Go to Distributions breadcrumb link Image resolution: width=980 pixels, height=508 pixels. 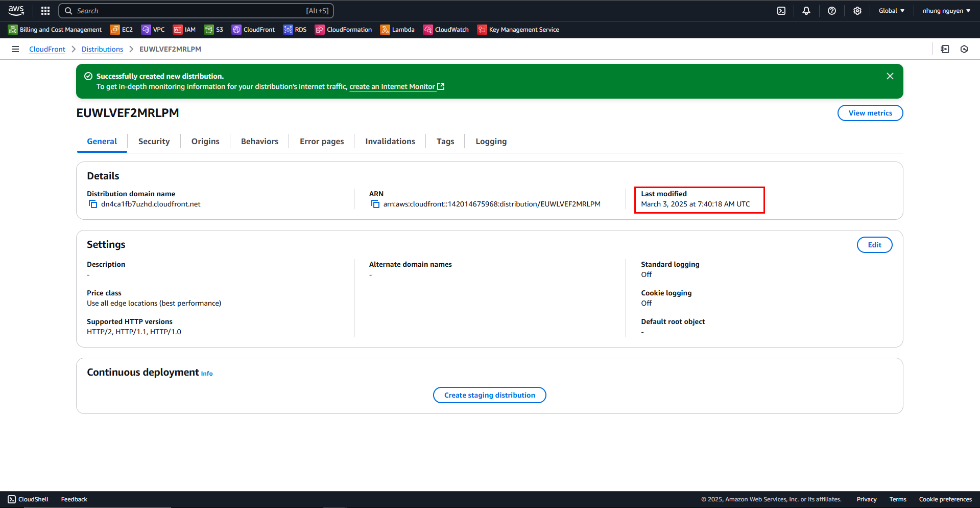(x=102, y=49)
